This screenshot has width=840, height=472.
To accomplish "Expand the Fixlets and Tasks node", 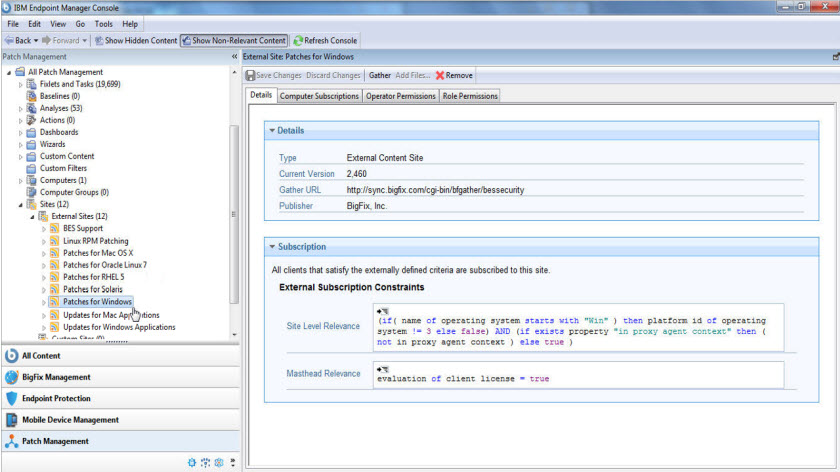I will (x=21, y=84).
